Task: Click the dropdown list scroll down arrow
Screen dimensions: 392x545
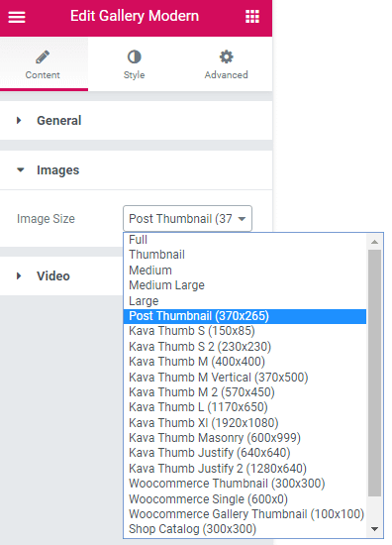Action: pos(374,529)
